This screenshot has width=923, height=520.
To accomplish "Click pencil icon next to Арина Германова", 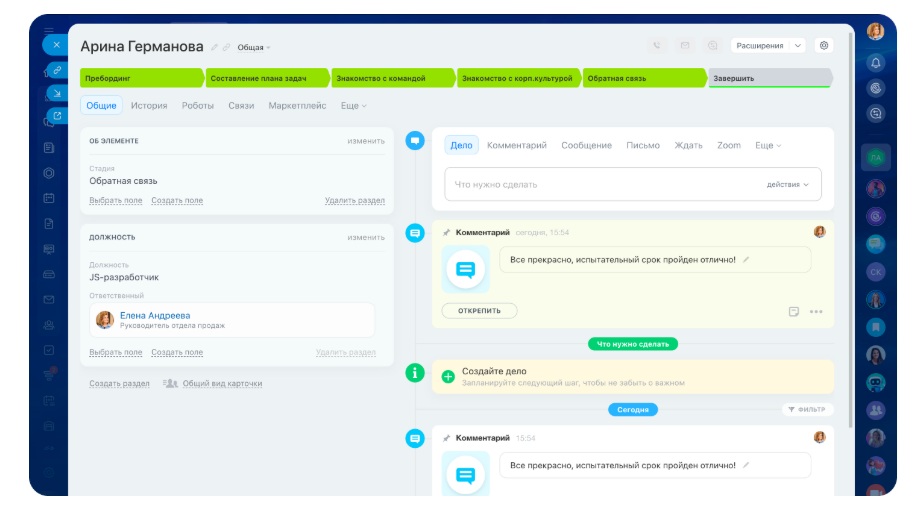I will click(214, 47).
